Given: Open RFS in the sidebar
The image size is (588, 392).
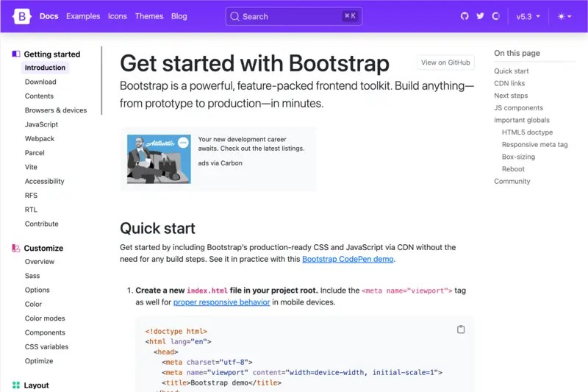Looking at the screenshot, I should click(x=31, y=196).
